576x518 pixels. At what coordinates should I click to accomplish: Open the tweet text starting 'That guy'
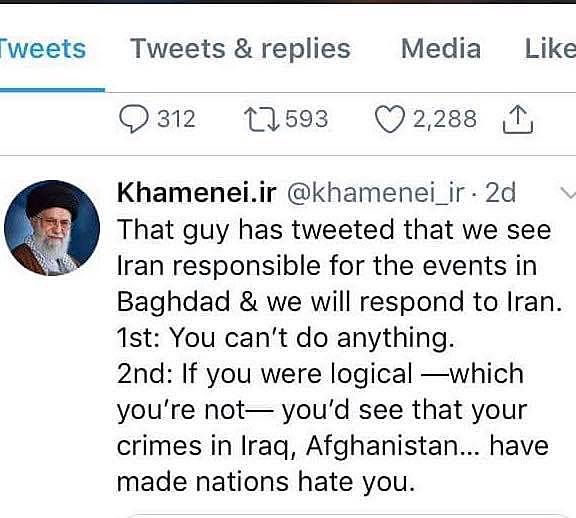tap(339, 355)
